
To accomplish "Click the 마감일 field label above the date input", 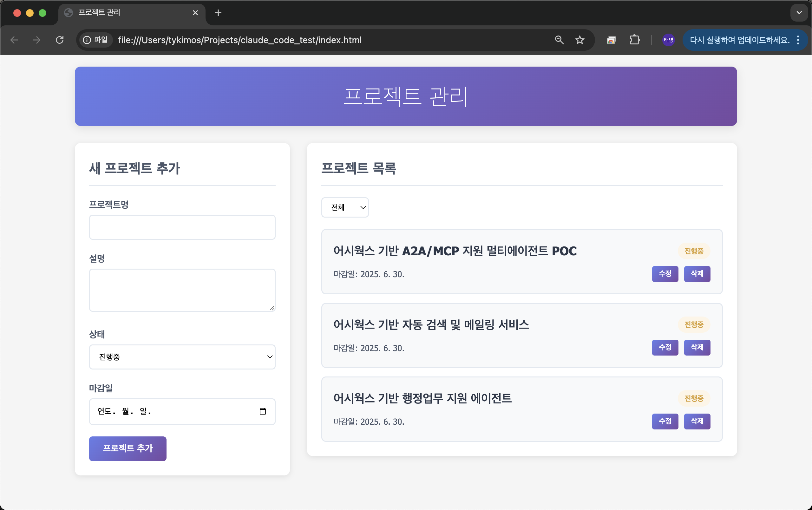I will pos(101,388).
